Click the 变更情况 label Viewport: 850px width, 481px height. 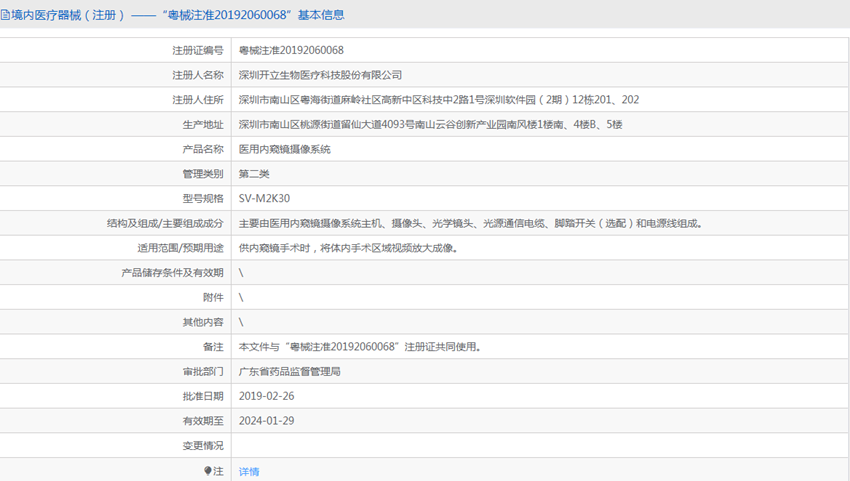click(203, 446)
